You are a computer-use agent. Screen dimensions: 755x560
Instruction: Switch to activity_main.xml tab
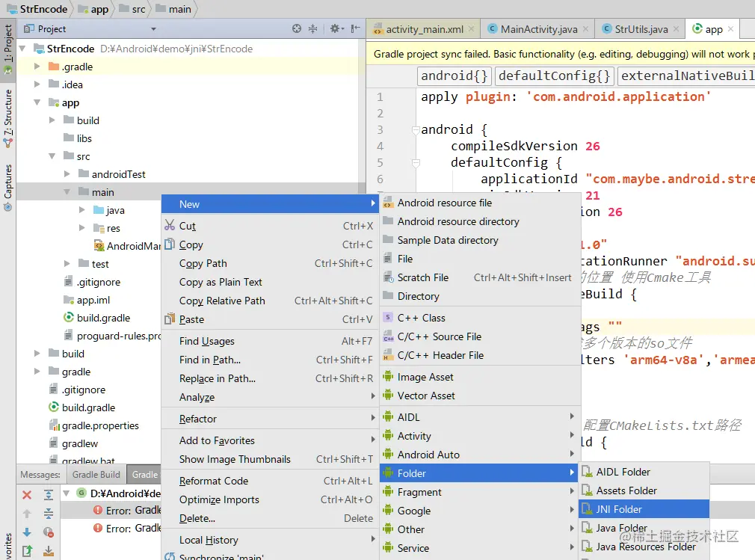pyautogui.click(x=424, y=29)
